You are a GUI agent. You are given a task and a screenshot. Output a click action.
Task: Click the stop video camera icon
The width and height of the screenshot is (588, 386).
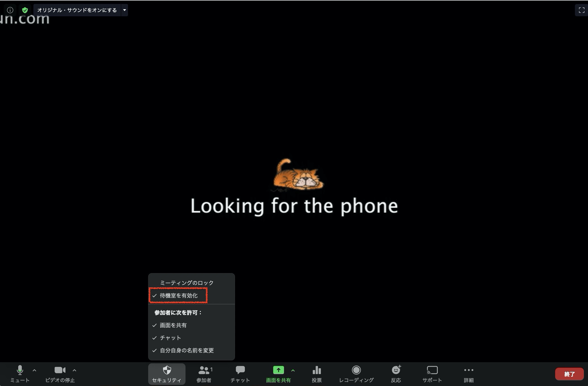(x=60, y=370)
